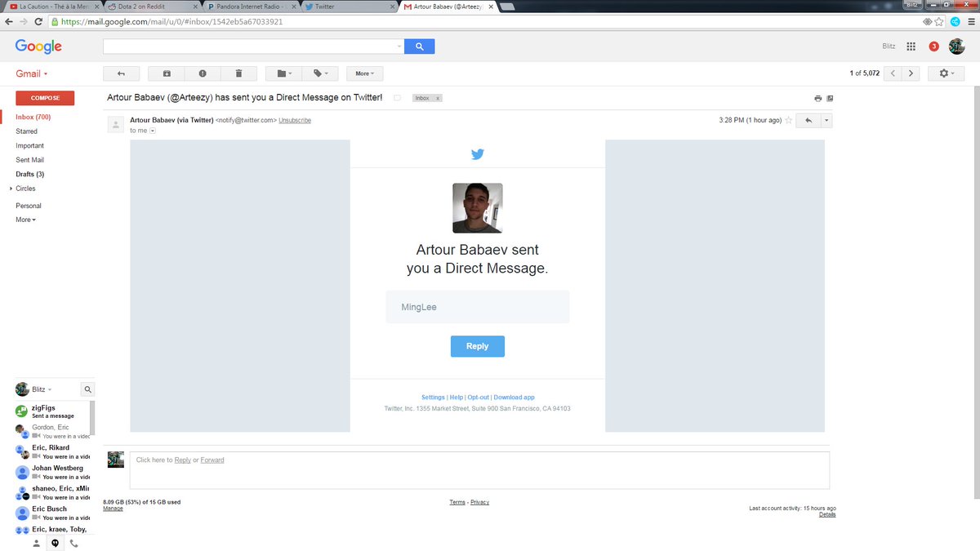The image size is (980, 551).
Task: Click the COMPOSE button
Action: [45, 98]
